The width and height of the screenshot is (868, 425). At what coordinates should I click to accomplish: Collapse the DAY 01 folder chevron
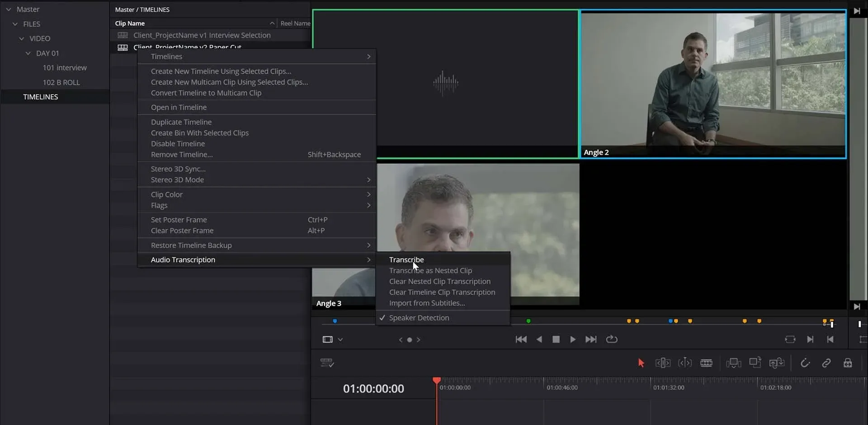tap(28, 53)
